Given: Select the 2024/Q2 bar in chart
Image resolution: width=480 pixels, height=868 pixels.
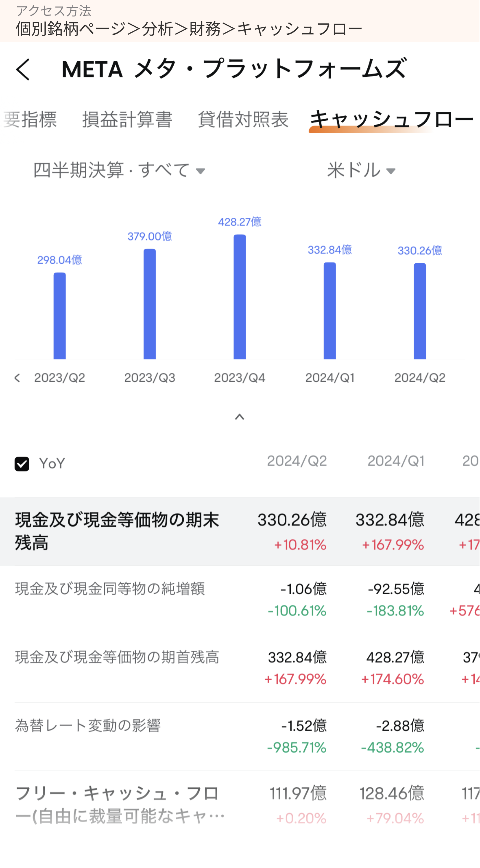Looking at the screenshot, I should [x=420, y=311].
